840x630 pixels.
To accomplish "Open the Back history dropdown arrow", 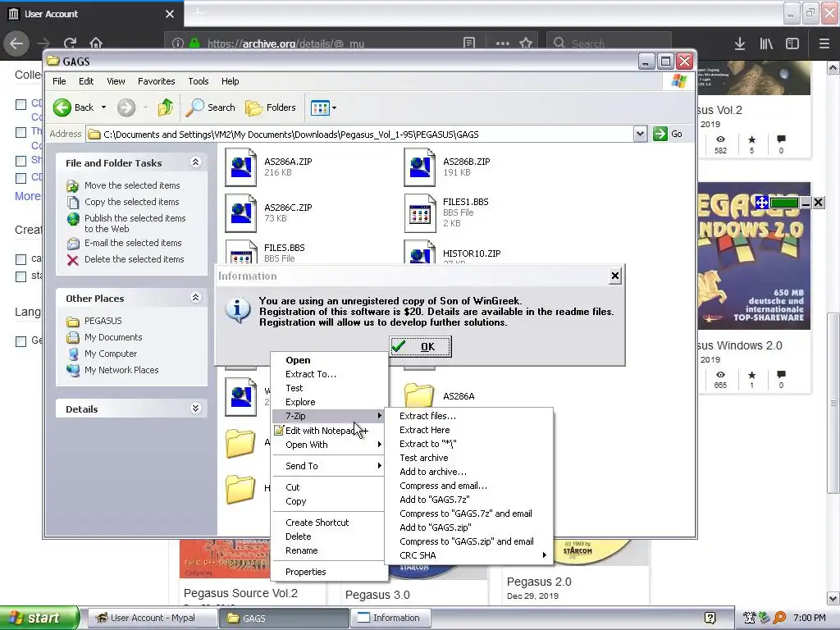I will [x=104, y=107].
